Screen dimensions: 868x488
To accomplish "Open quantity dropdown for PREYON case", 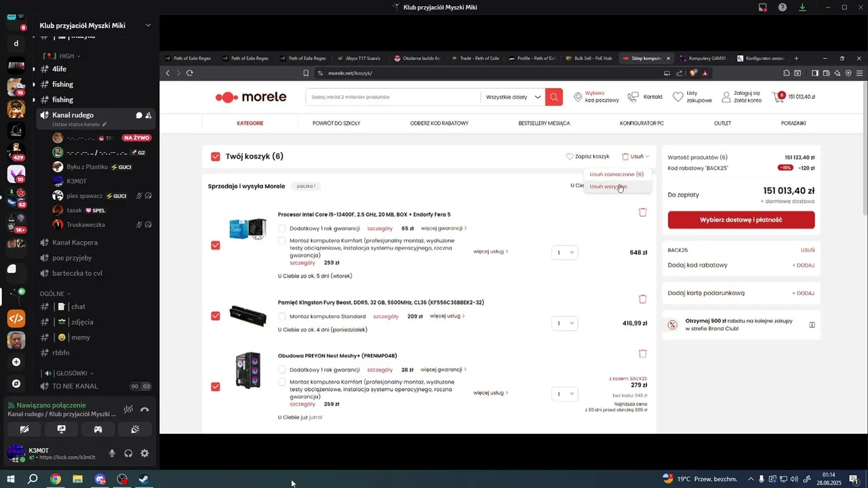I will [x=564, y=394].
